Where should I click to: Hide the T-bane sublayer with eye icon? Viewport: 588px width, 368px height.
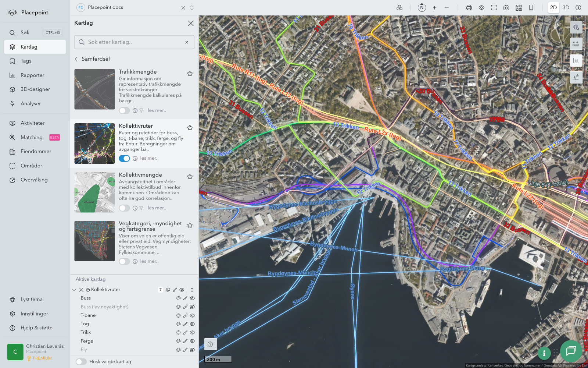(192, 315)
